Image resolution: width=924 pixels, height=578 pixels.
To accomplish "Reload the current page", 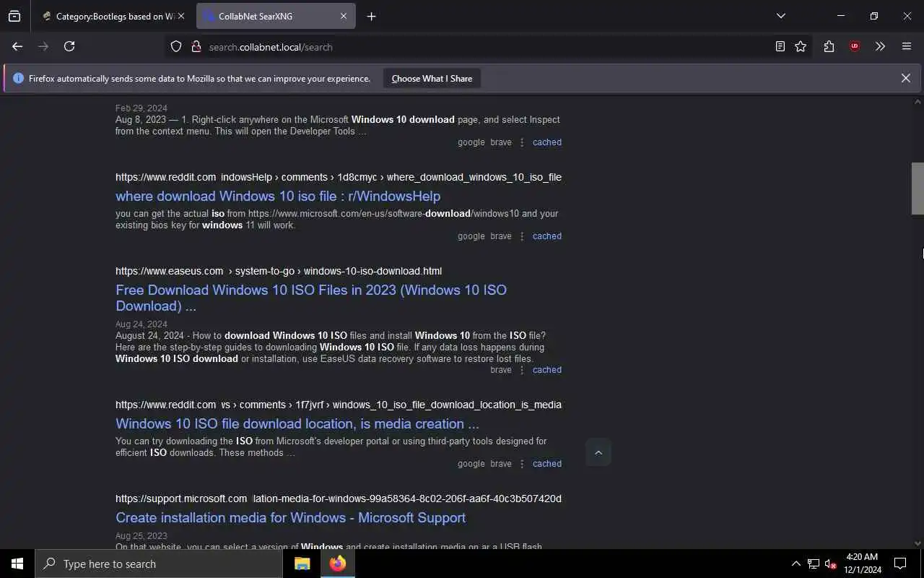I will click(x=69, y=46).
